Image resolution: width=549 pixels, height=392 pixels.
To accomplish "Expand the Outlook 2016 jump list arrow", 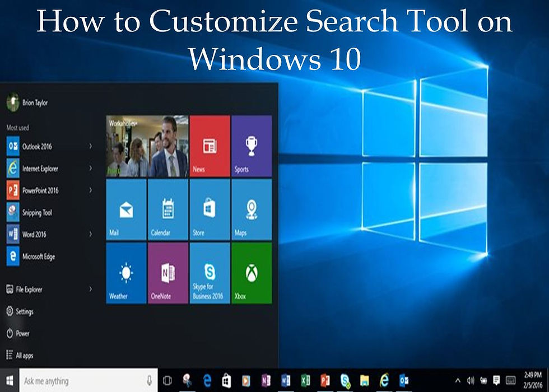I will pos(90,146).
